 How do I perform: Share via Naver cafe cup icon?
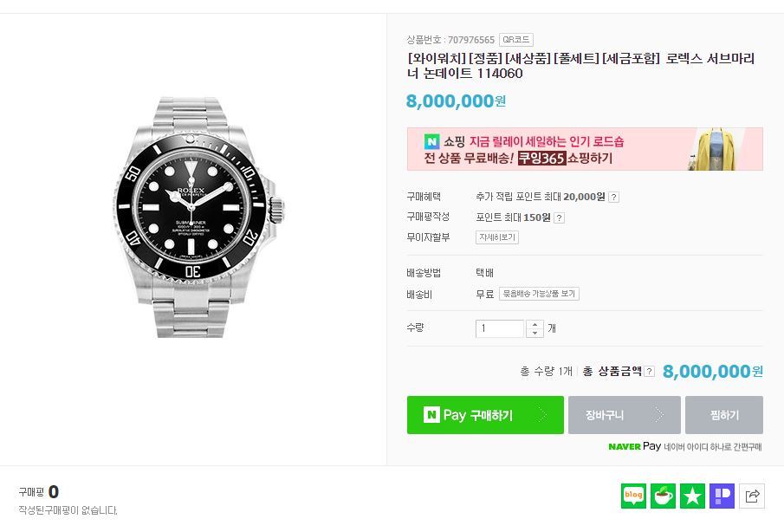pyautogui.click(x=663, y=496)
